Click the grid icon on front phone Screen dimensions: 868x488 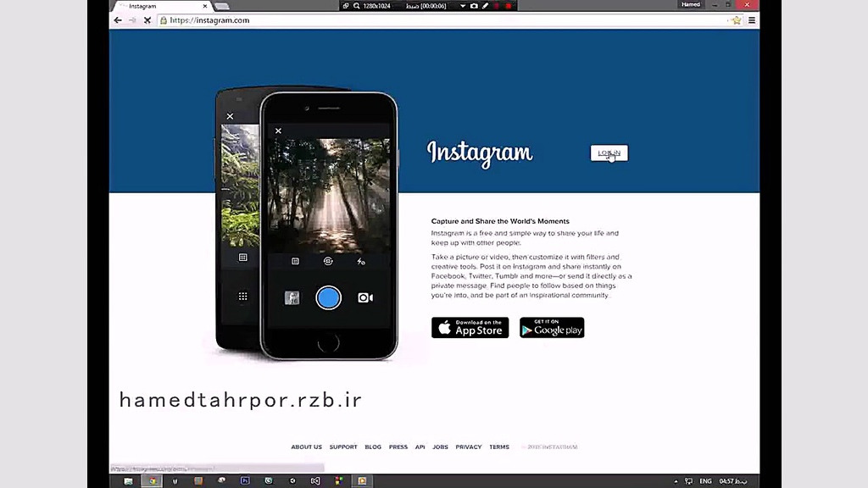(x=295, y=261)
